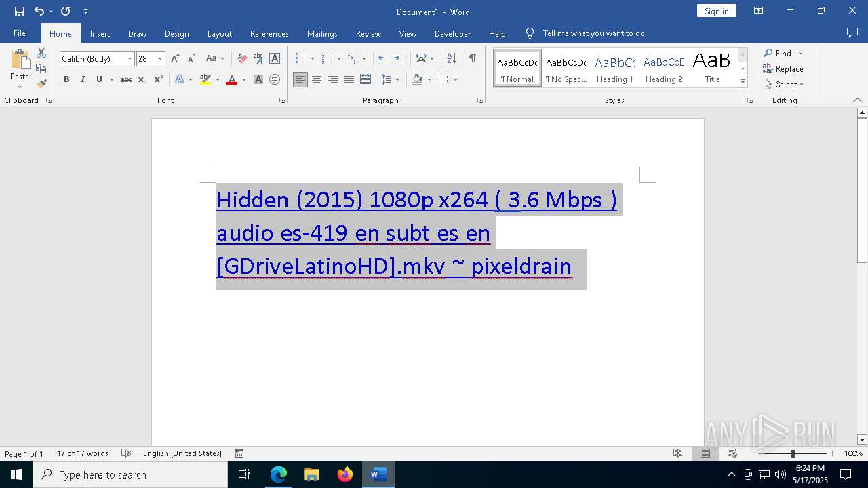
Task: Save the document with the floppy icon
Action: point(20,12)
